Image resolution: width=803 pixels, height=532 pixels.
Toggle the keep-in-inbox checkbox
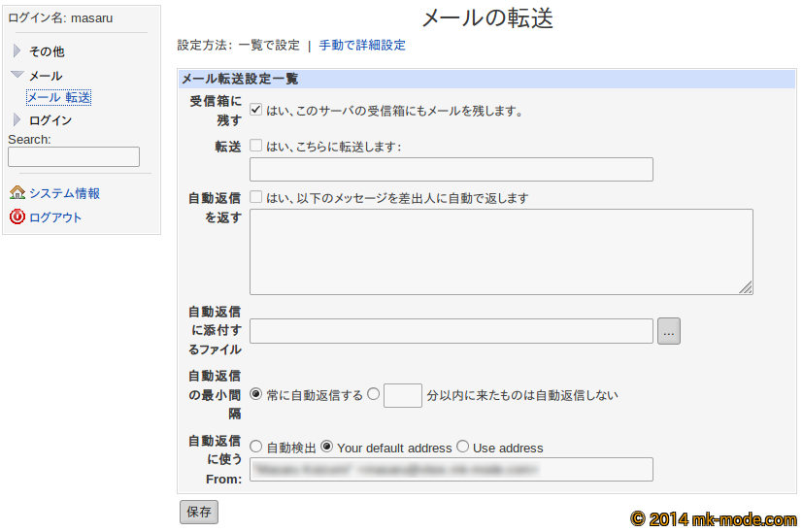(256, 110)
